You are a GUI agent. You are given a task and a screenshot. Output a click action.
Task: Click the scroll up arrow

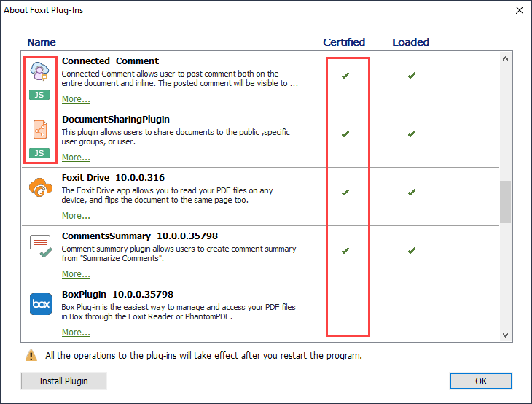pyautogui.click(x=505, y=58)
